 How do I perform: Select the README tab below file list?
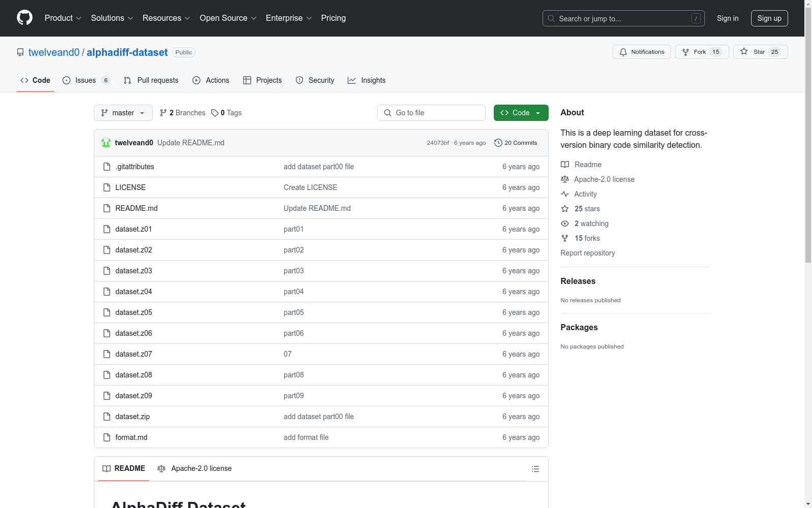(124, 468)
